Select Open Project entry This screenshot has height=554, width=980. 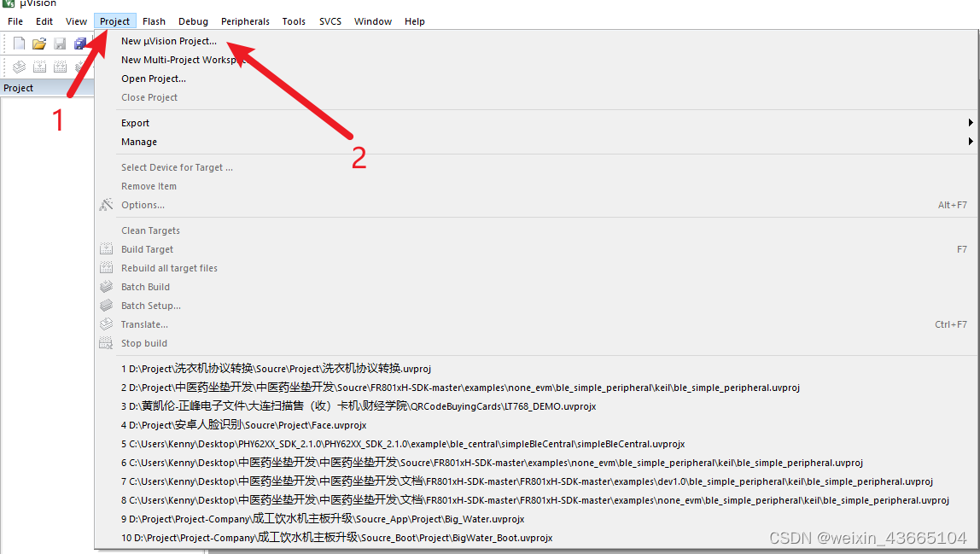coord(536,79)
